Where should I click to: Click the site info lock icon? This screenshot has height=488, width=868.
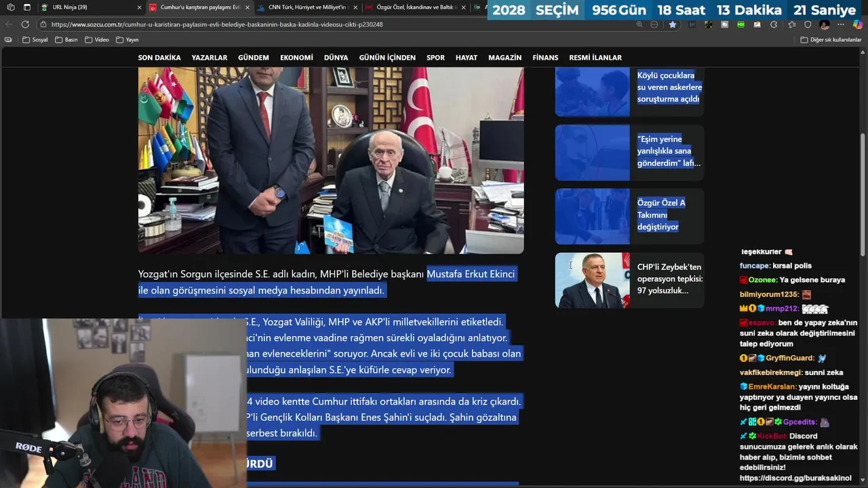tap(43, 24)
